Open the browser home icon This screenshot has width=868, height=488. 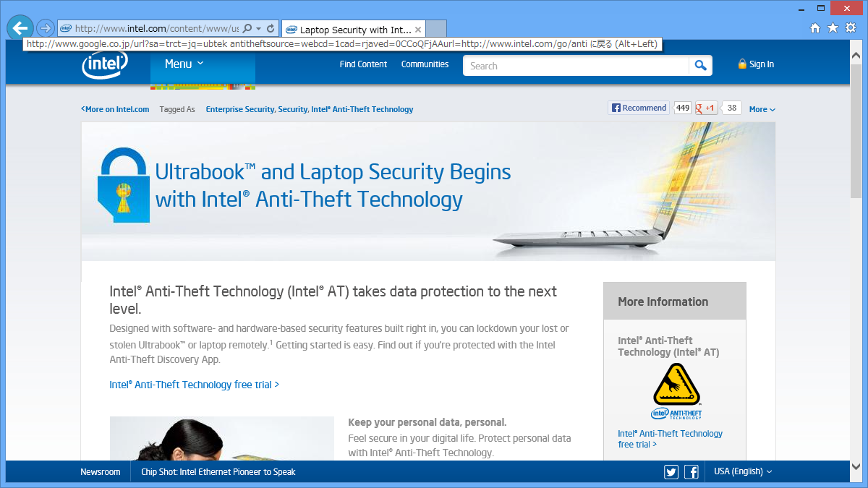[815, 28]
